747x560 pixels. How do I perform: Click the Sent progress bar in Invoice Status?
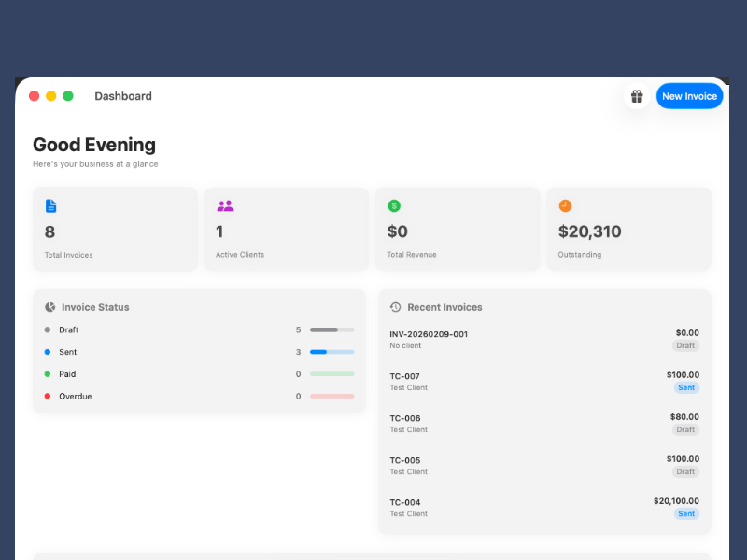[331, 352]
